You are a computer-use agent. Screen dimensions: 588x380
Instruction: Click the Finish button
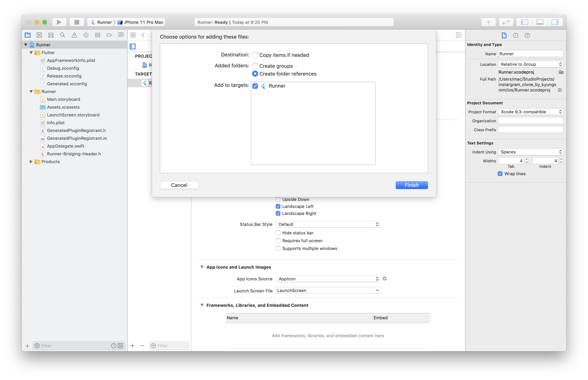pos(412,185)
